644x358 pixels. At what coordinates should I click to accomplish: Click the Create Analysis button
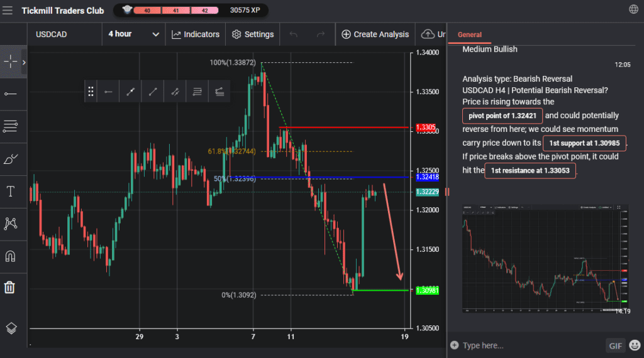375,35
